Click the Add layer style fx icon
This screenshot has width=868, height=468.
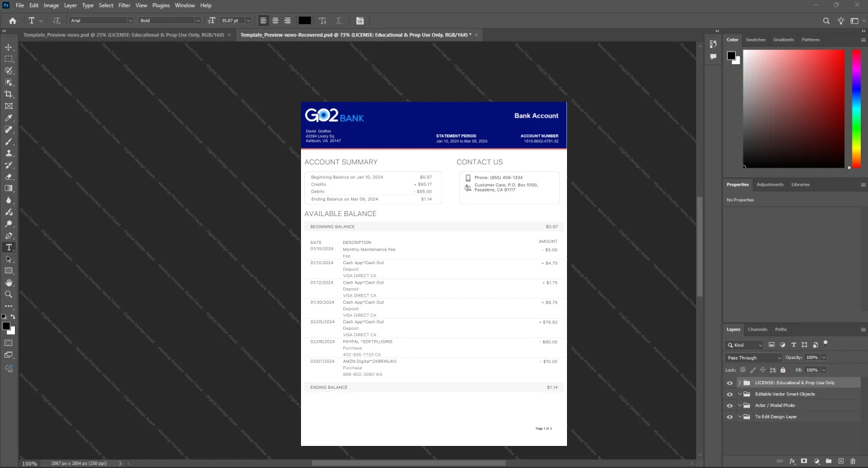click(x=792, y=461)
